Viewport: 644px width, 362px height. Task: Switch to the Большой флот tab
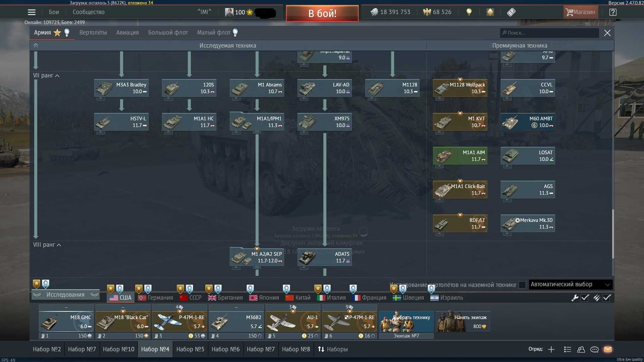coord(168,33)
